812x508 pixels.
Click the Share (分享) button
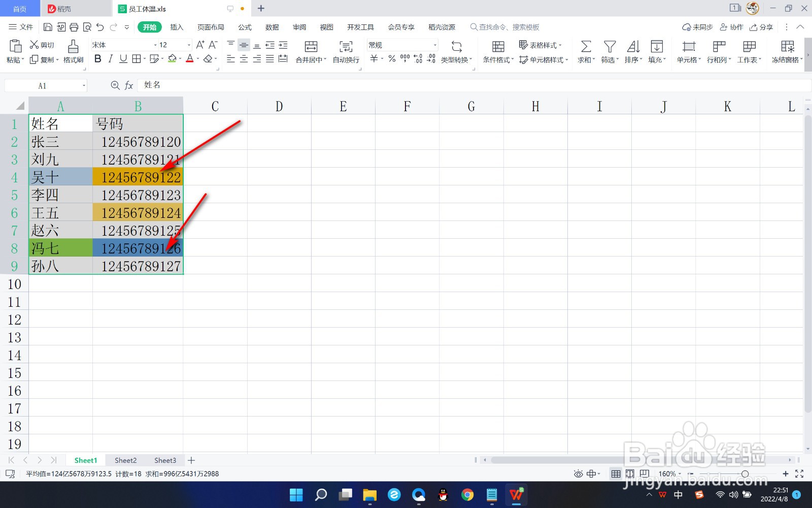tap(761, 27)
